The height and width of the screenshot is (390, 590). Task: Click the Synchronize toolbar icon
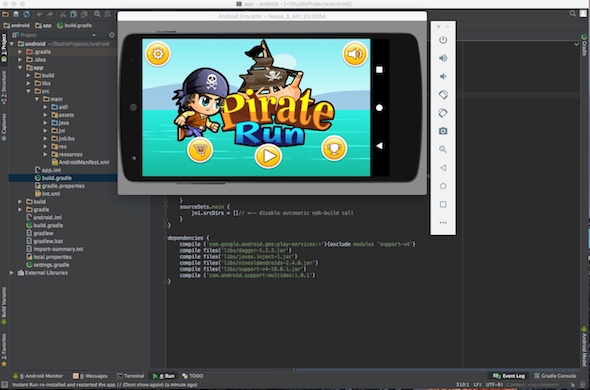click(x=26, y=14)
